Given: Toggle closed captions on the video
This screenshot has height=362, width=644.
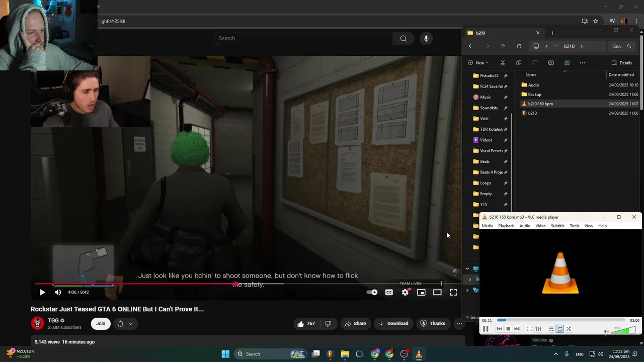Looking at the screenshot, I should coord(389,292).
